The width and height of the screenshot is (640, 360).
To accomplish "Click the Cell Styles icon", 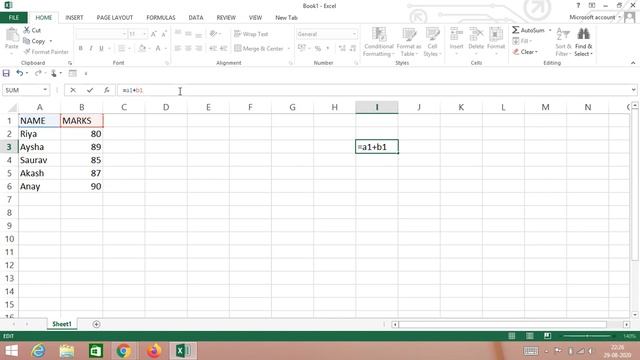I will coord(432,34).
